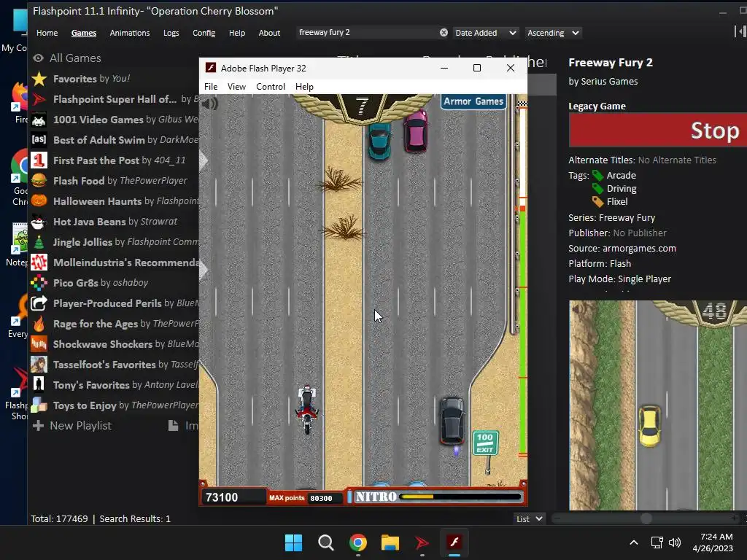Open the Date Added sort dropdown
This screenshot has width=747, height=560.
(486, 33)
